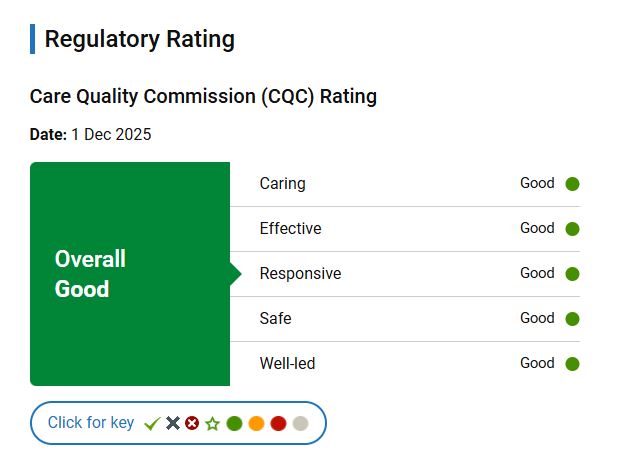Click the red circle in the key
The width and height of the screenshot is (632, 470).
278,423
